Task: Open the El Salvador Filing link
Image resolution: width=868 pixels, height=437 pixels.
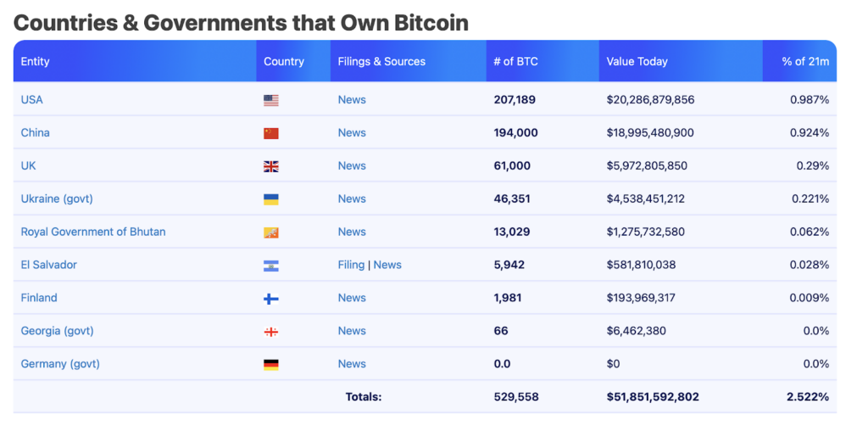Action: click(351, 266)
